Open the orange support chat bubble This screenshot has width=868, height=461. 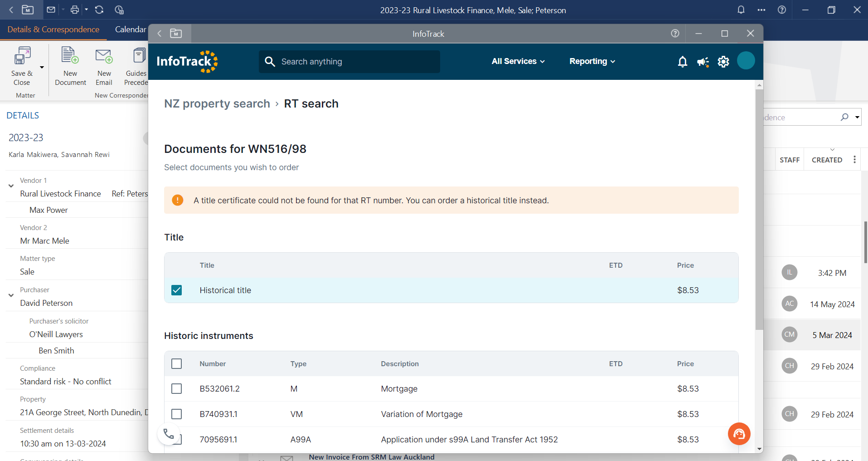[x=739, y=434]
